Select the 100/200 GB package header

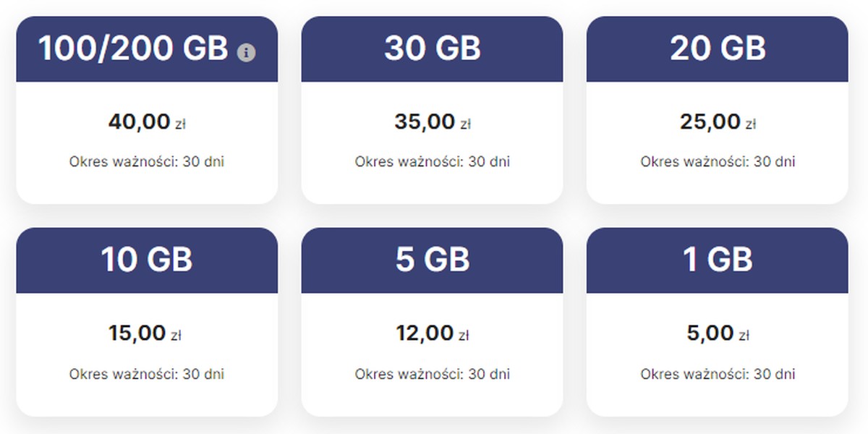tap(133, 48)
